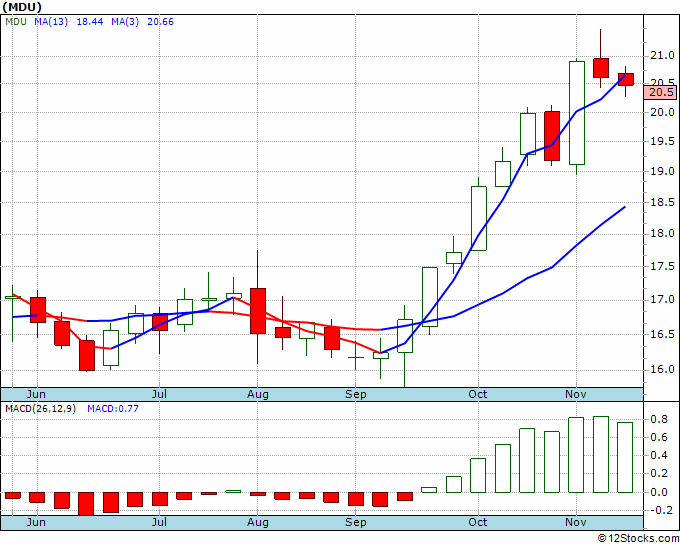The width and height of the screenshot is (680, 546).
Task: Click the 19.5 price axis label
Action: (x=662, y=141)
